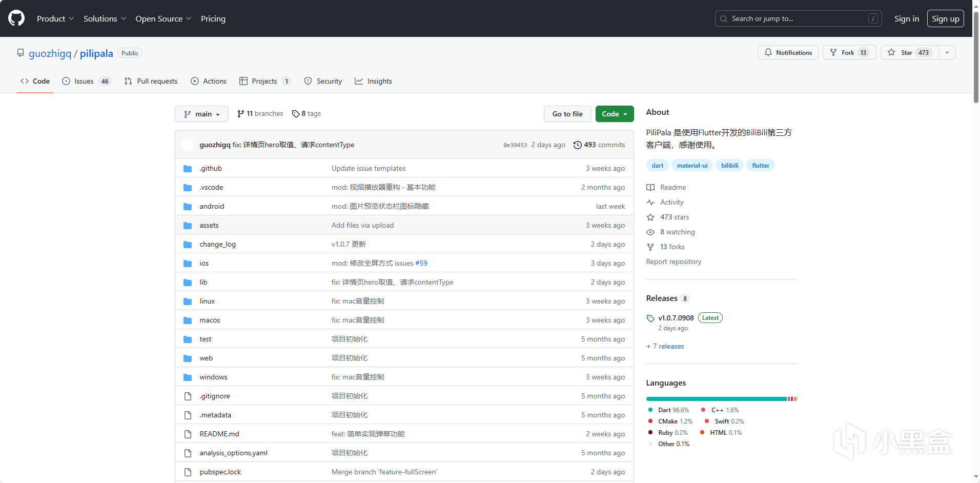Fork the pilipala repository

[849, 52]
